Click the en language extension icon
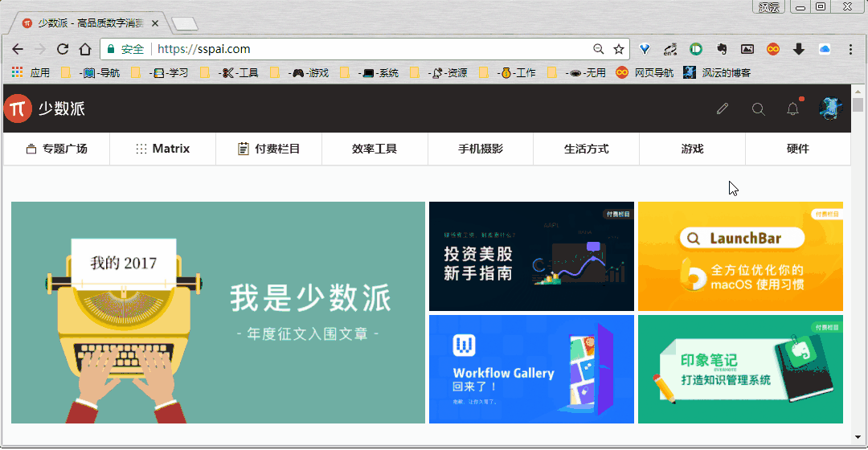Screen dimensions: 868x450 click(670, 49)
